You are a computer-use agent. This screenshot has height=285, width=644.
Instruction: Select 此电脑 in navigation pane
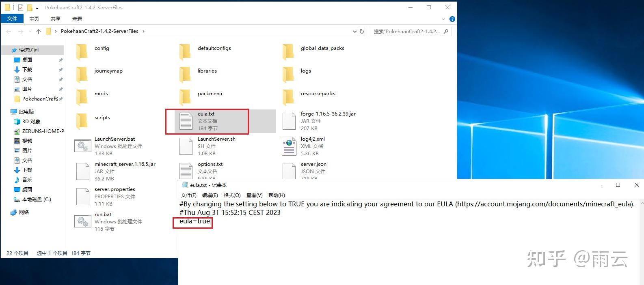[26, 111]
